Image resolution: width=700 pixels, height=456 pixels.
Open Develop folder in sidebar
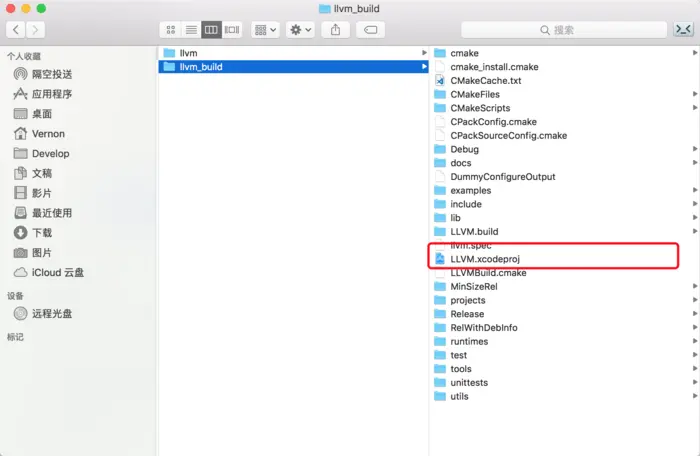click(42, 153)
